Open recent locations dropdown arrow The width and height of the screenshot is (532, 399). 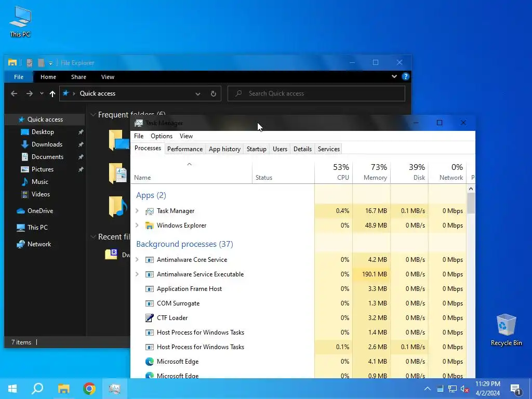(x=42, y=94)
